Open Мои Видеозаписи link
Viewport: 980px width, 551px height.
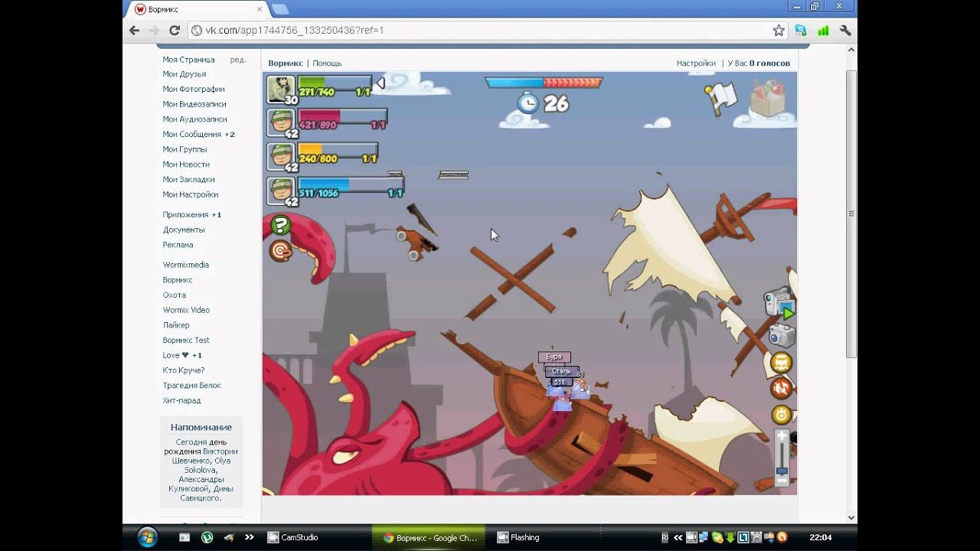[x=194, y=104]
